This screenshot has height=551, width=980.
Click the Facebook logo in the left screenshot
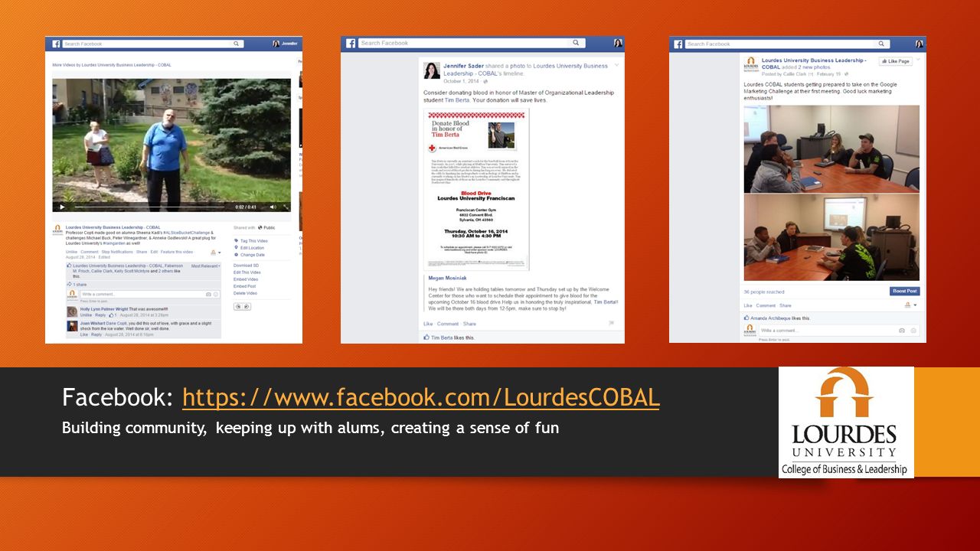click(x=54, y=44)
